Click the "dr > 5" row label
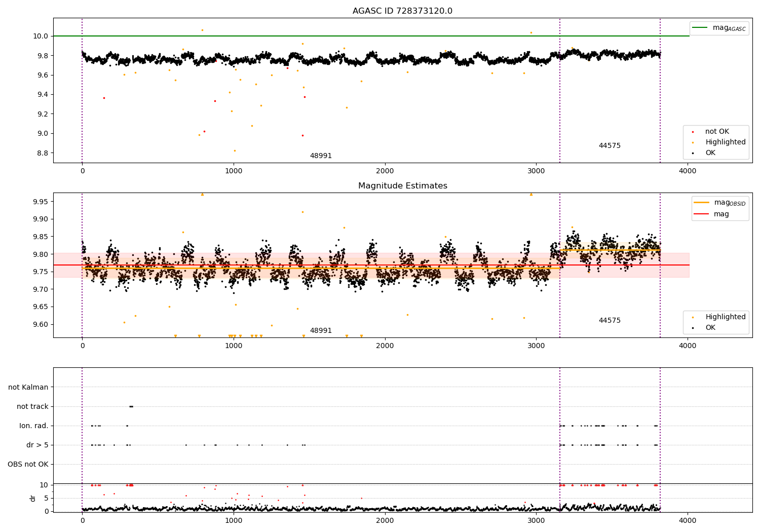The width and height of the screenshot is (760, 532). point(37,445)
